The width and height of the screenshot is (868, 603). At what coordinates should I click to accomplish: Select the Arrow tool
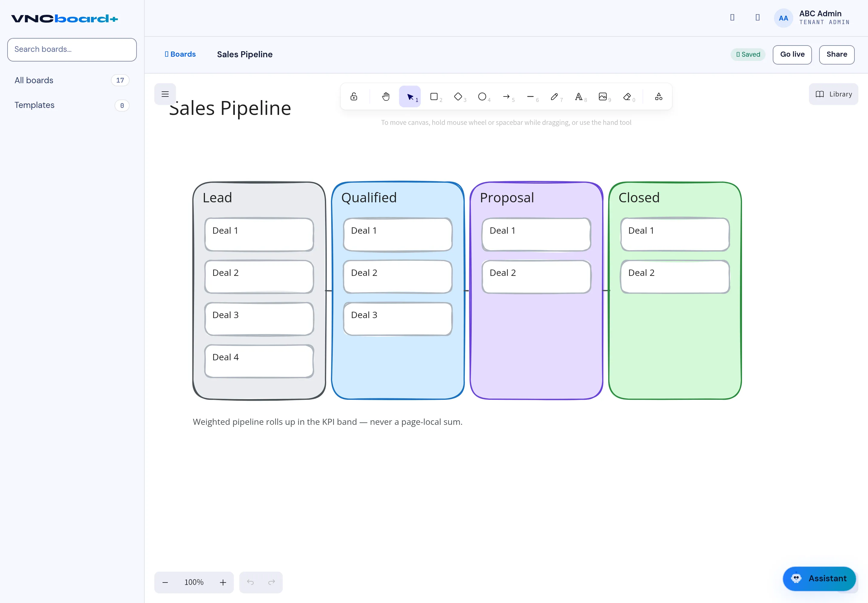507,97
